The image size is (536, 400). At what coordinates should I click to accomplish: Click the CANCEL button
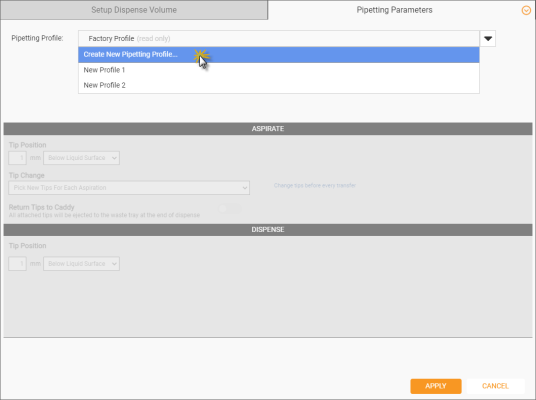[x=495, y=386]
